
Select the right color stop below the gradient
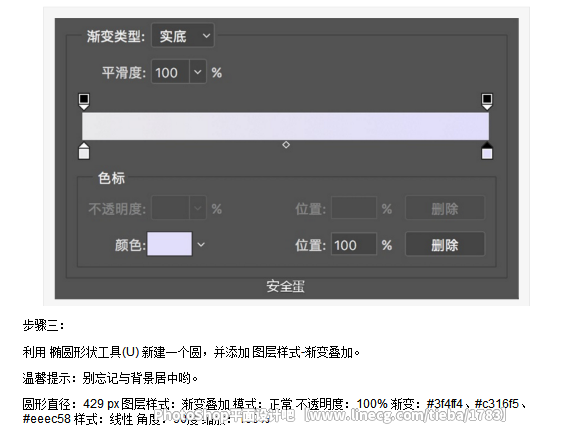click(x=487, y=151)
